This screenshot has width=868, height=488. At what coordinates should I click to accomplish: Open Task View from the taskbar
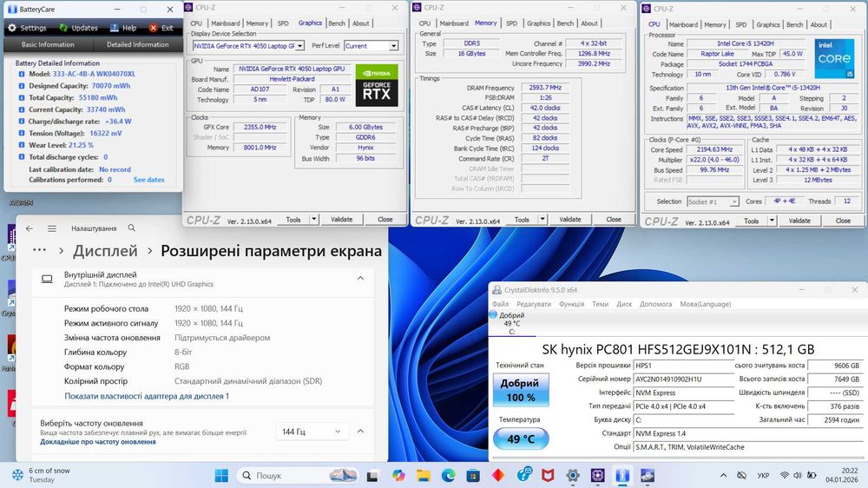point(372,475)
